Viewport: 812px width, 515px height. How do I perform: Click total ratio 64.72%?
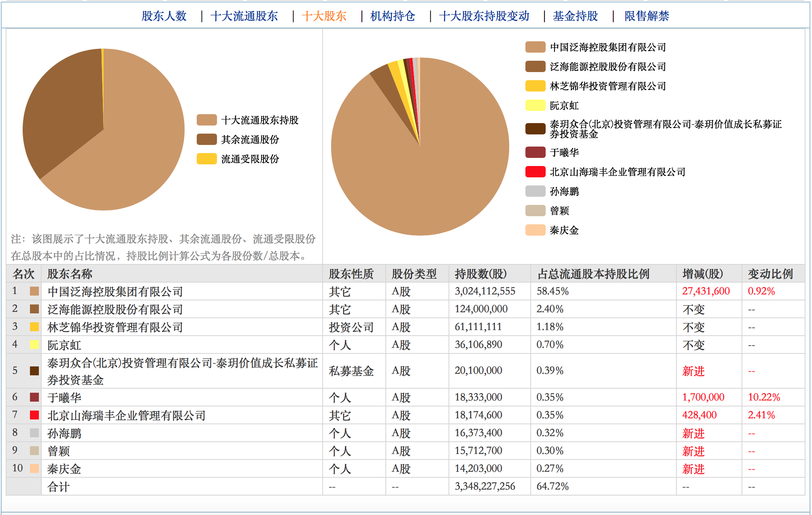click(x=553, y=486)
